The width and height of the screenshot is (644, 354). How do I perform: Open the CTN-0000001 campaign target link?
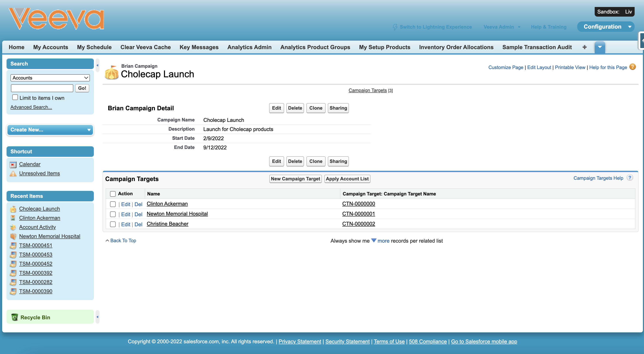pyautogui.click(x=358, y=214)
